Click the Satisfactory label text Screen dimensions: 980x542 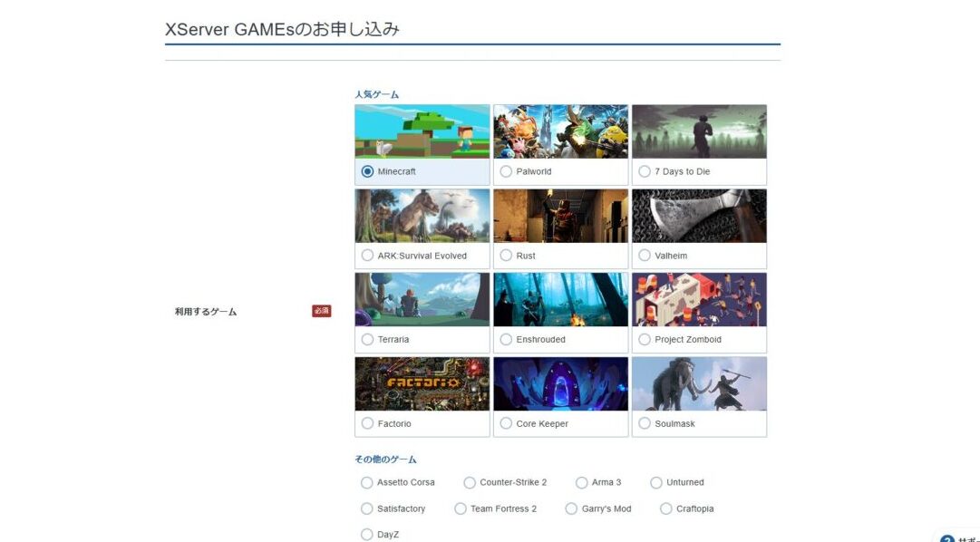(x=402, y=508)
